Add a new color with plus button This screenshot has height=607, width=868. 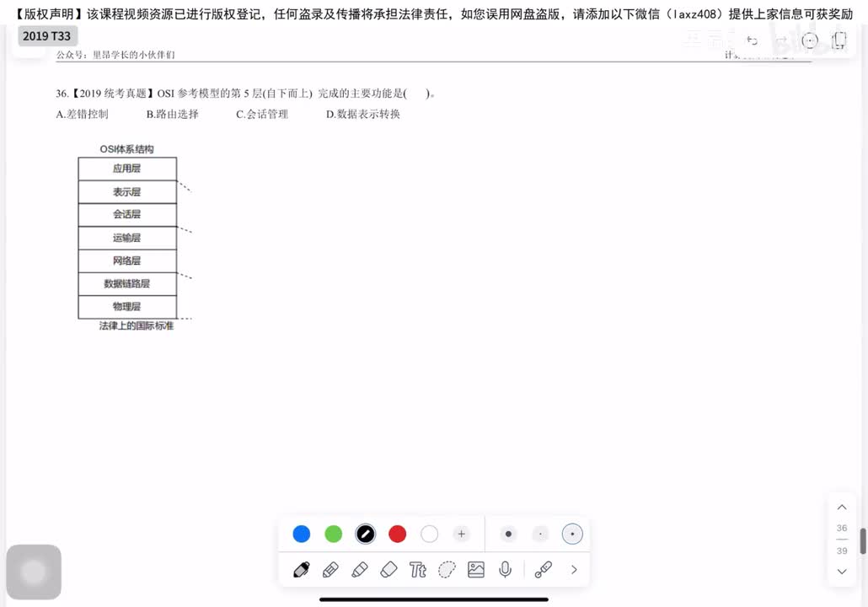(x=461, y=534)
